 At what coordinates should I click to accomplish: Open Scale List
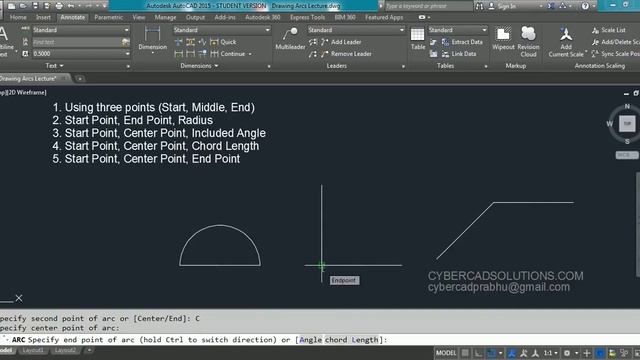[609, 30]
